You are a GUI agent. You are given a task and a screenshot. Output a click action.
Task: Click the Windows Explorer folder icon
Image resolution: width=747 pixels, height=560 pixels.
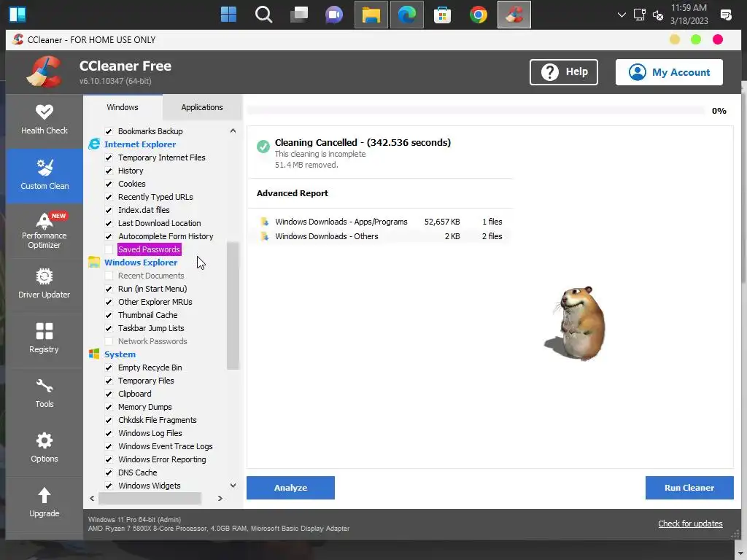(x=94, y=262)
